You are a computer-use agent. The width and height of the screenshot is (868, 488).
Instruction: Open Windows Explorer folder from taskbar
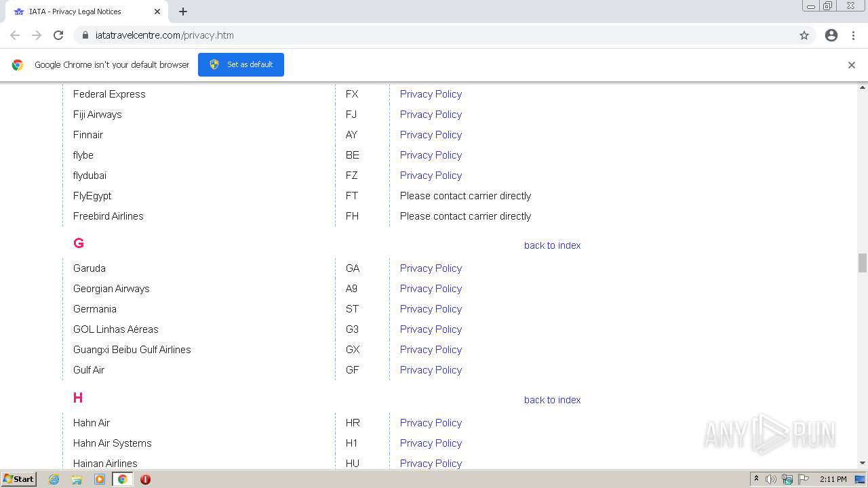tap(77, 479)
